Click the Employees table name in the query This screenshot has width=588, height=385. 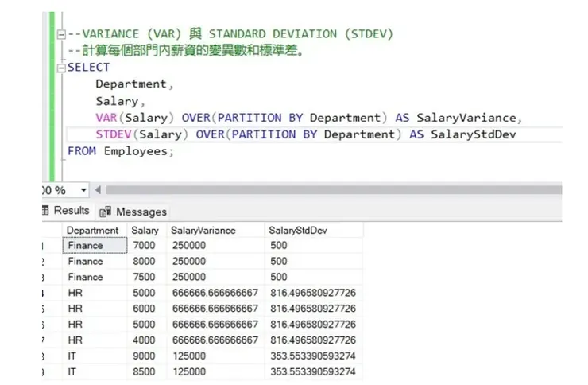pyautogui.click(x=136, y=152)
